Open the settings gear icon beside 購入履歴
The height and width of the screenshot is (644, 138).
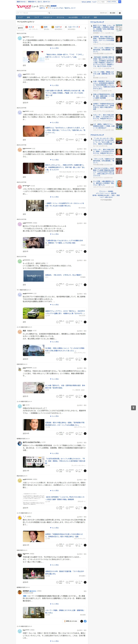point(120,13)
